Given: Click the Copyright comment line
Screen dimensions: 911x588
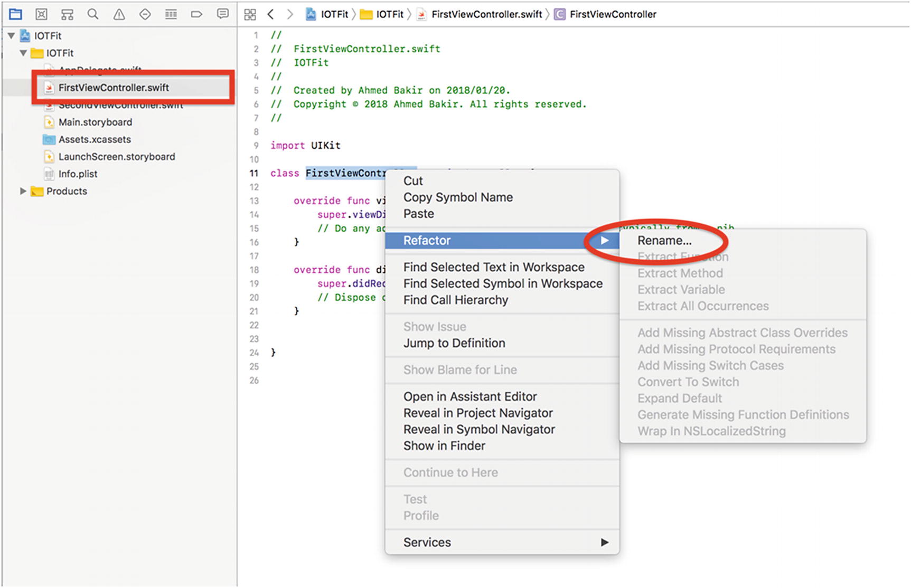Looking at the screenshot, I should point(428,105).
